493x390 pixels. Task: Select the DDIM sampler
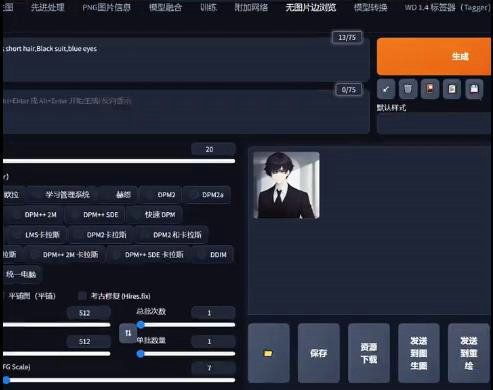coord(213,254)
